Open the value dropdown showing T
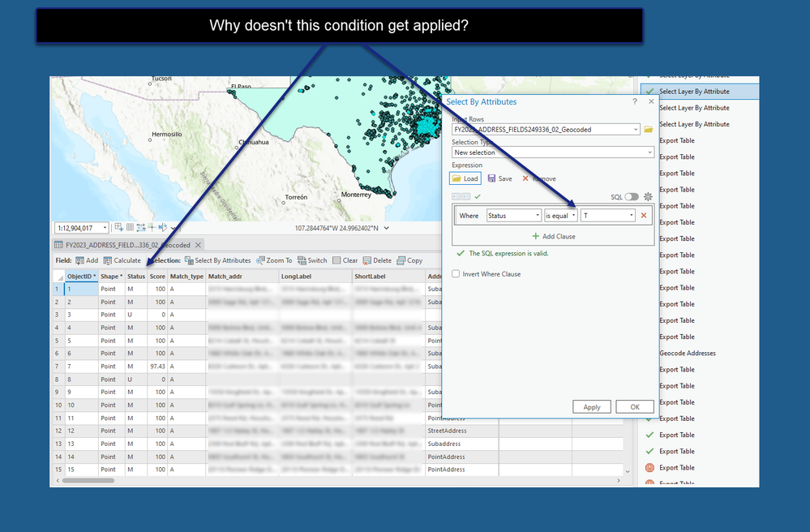810x532 pixels. 607,216
